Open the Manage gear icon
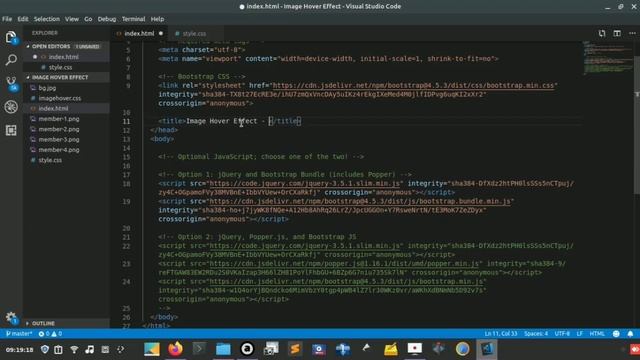 11,318
